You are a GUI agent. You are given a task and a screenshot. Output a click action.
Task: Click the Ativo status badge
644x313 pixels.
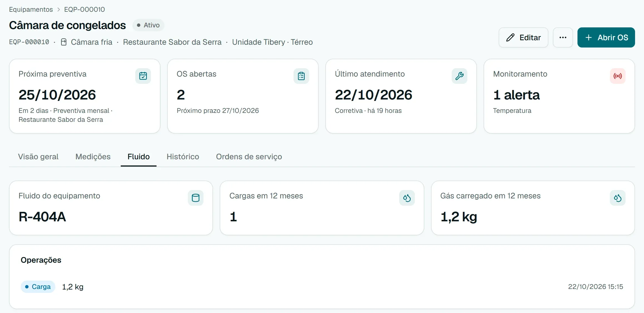tap(148, 25)
